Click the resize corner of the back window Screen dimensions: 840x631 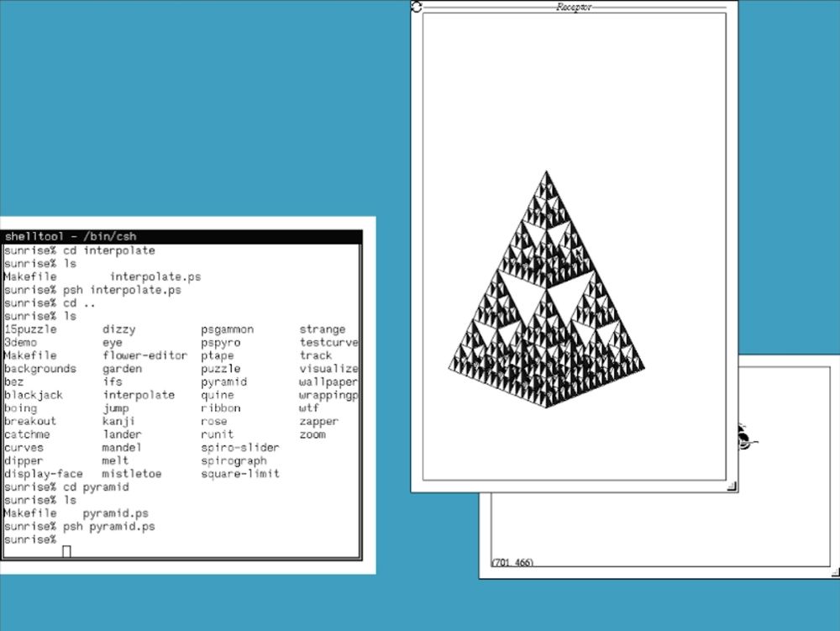[x=835, y=572]
